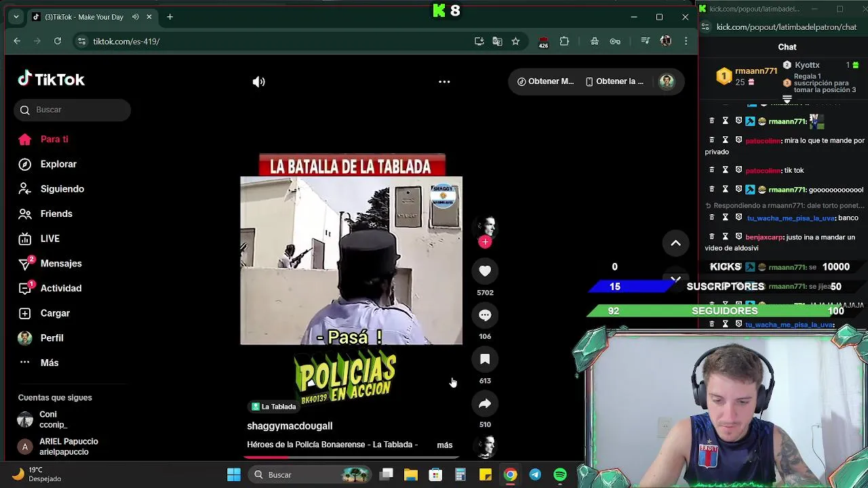
Task: Timeout user on the 'banco' message
Action: pyautogui.click(x=725, y=218)
